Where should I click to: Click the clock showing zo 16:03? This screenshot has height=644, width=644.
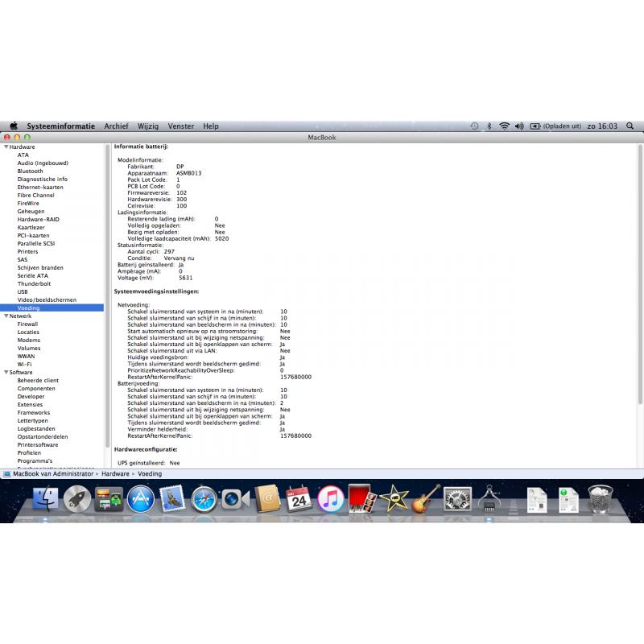[x=602, y=126]
